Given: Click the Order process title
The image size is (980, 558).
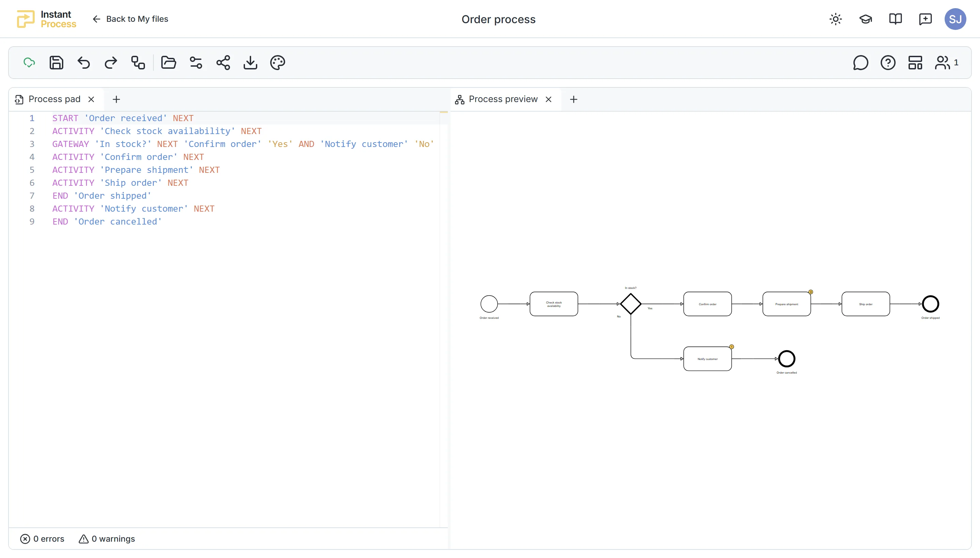Looking at the screenshot, I should point(498,19).
